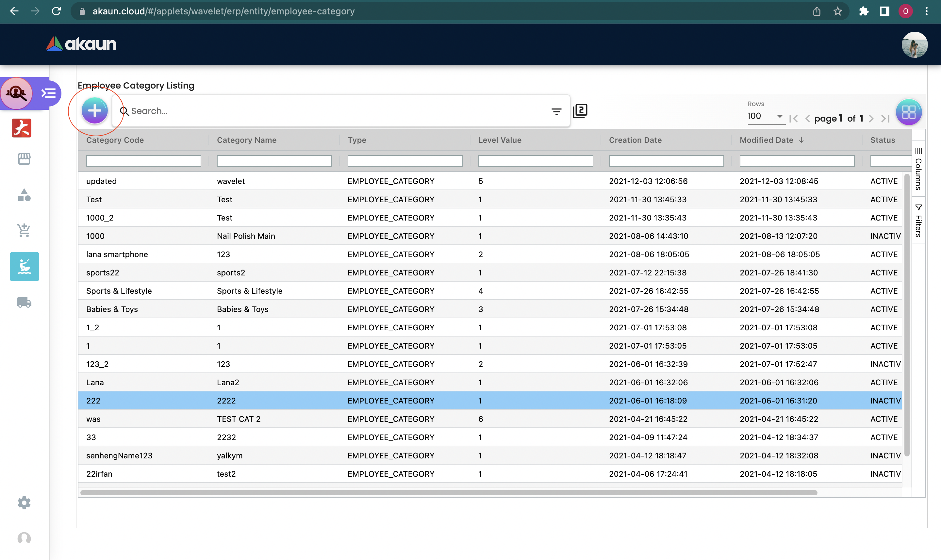
Task: Click the plus button to add a category
Action: pyautogui.click(x=94, y=110)
